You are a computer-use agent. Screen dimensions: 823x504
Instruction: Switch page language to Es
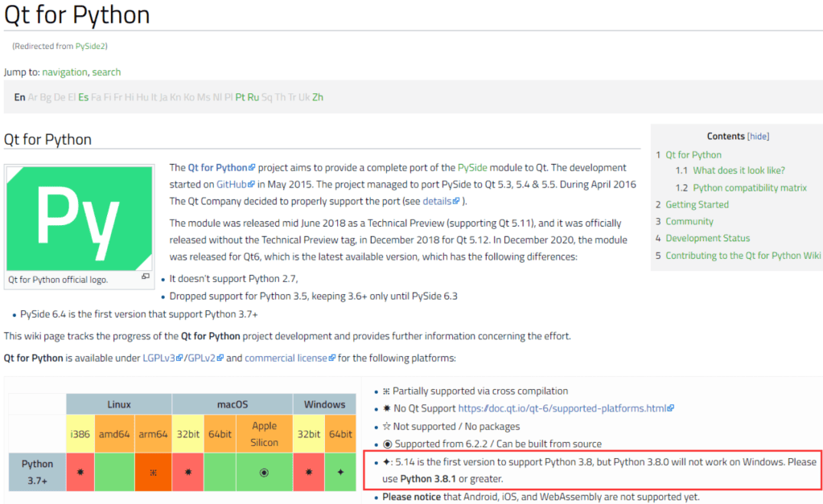coord(83,97)
